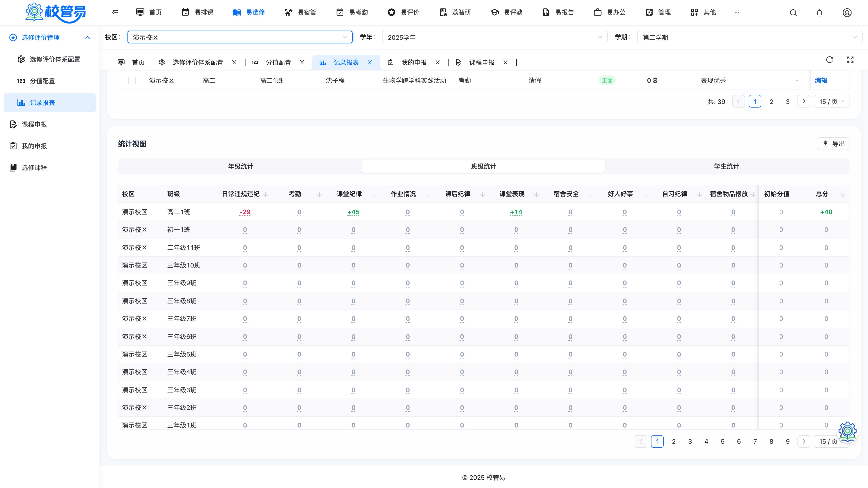The height and width of the screenshot is (488, 868).
Task: Open 易评价 top menu
Action: tap(404, 12)
